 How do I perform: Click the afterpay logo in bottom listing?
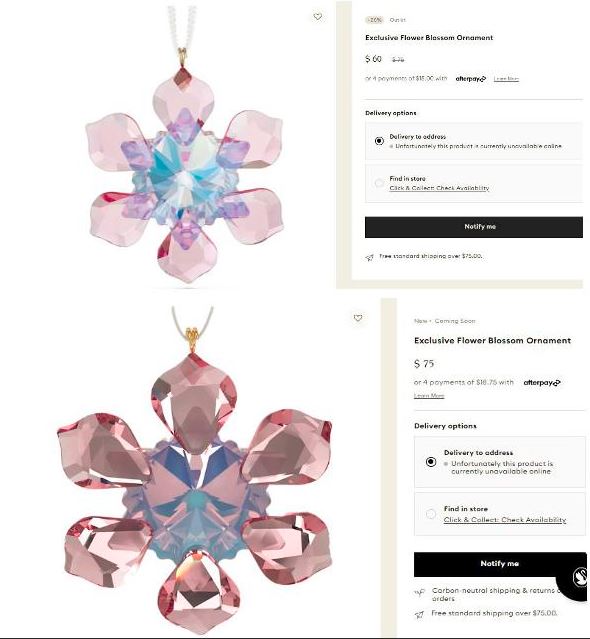(x=542, y=383)
